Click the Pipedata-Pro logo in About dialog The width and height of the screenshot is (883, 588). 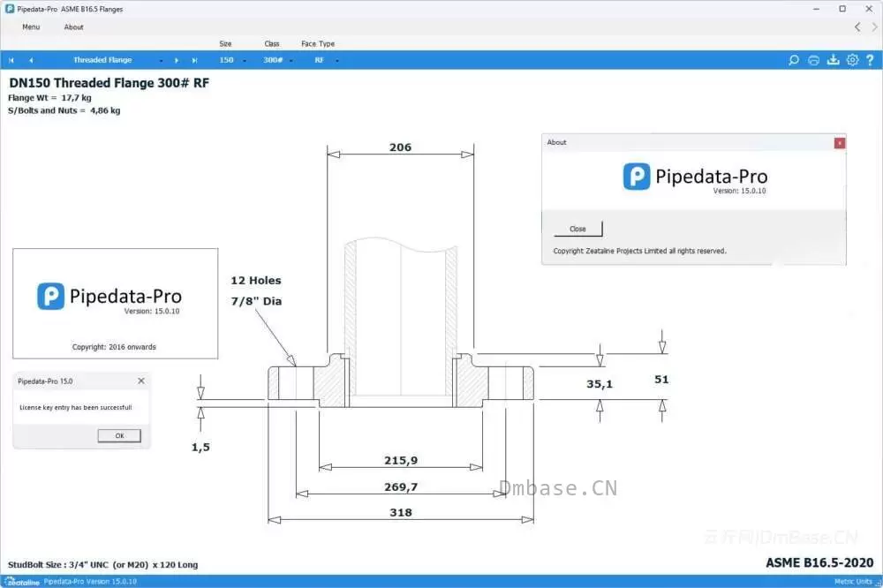pyautogui.click(x=695, y=177)
